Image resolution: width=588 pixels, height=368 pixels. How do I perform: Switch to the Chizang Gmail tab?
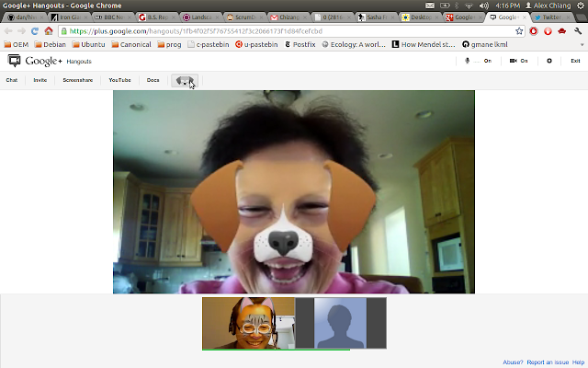pyautogui.click(x=288, y=17)
